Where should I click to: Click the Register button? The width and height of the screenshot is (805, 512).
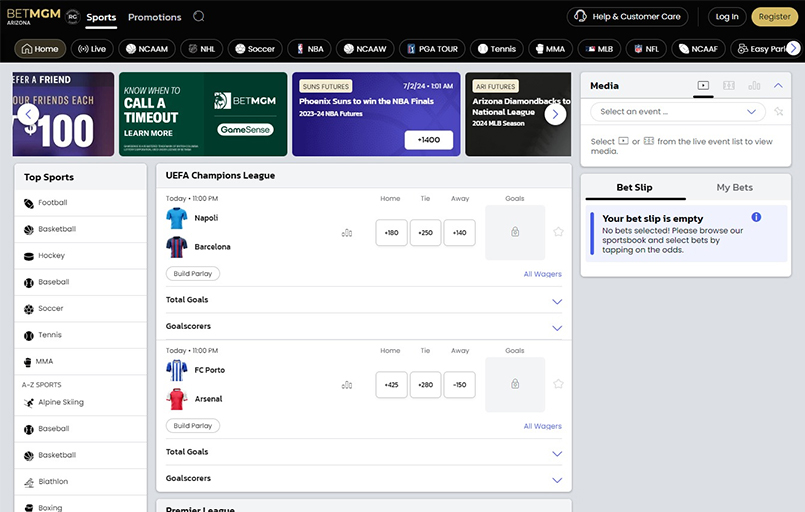pos(774,16)
